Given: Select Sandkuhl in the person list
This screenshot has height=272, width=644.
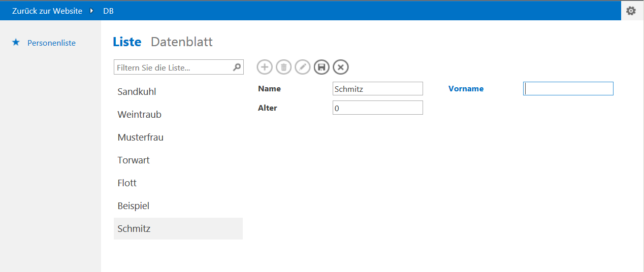Looking at the screenshot, I should (x=137, y=92).
